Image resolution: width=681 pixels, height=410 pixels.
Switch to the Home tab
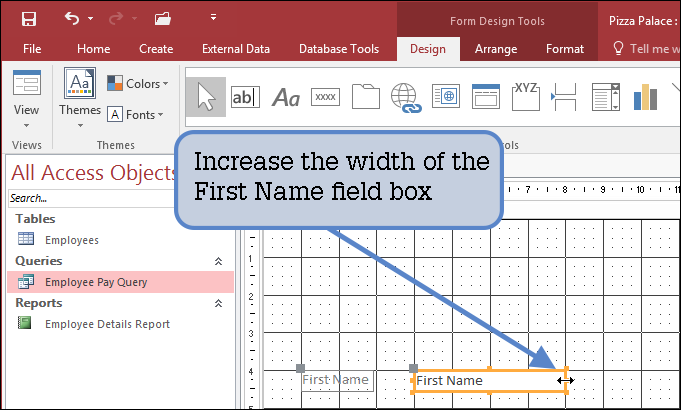pos(93,49)
